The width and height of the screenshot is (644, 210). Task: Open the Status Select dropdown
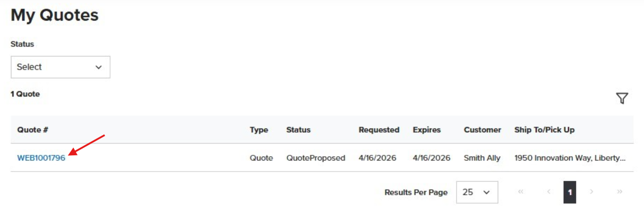click(x=60, y=67)
